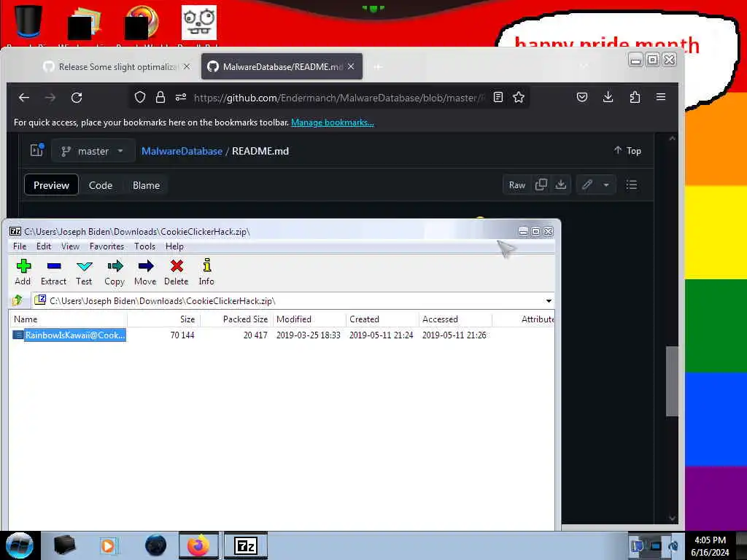Go back in Firefox history
The height and width of the screenshot is (560, 747).
tap(24, 98)
